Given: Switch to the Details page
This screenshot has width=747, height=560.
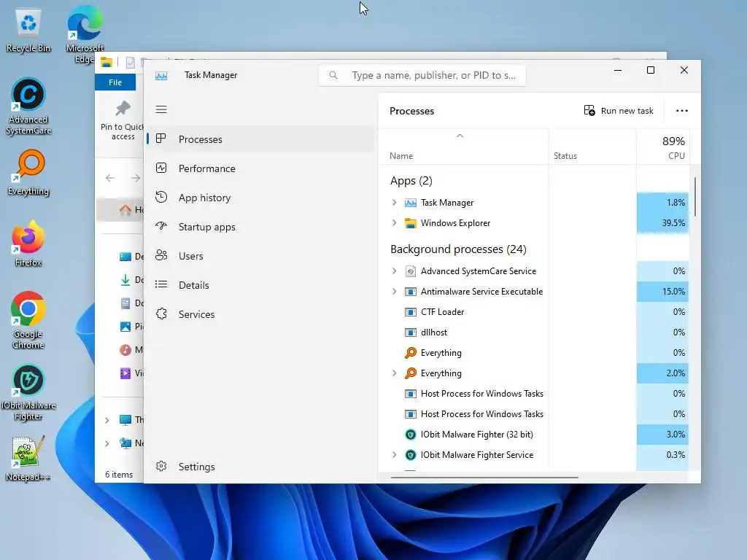Looking at the screenshot, I should pos(260,285).
